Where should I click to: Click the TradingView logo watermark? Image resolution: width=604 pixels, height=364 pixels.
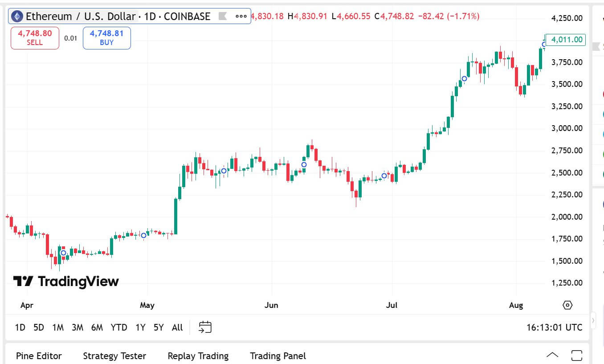(x=65, y=282)
